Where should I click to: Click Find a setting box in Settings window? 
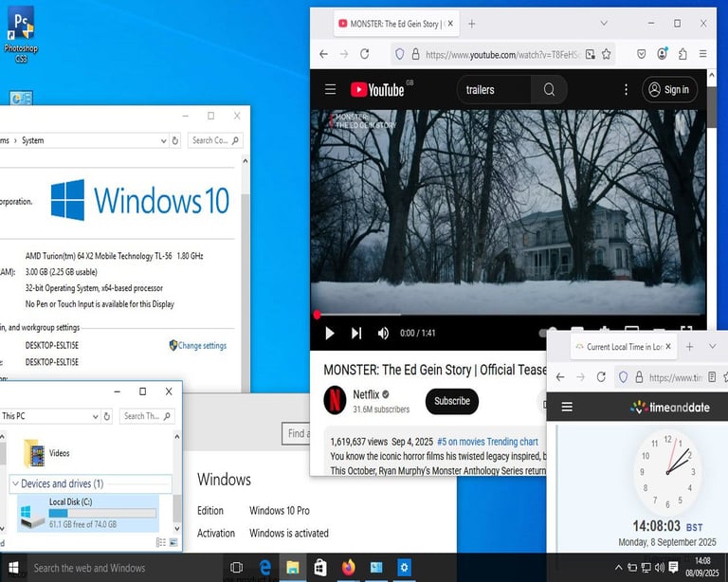point(296,433)
